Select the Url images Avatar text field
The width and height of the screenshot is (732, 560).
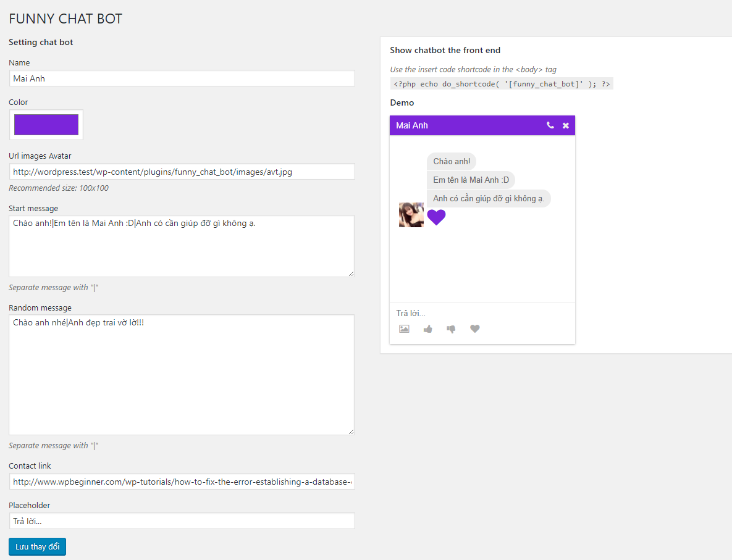pos(182,172)
